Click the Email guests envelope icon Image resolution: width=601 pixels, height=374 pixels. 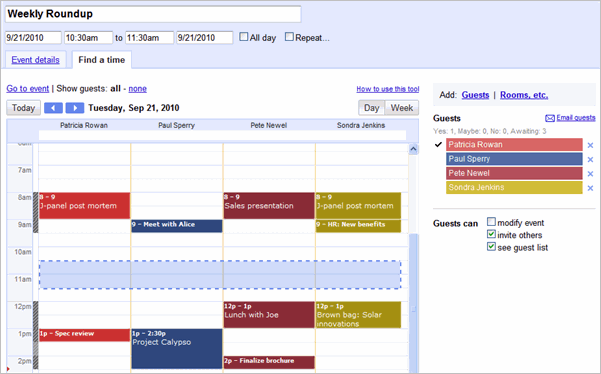coord(550,118)
